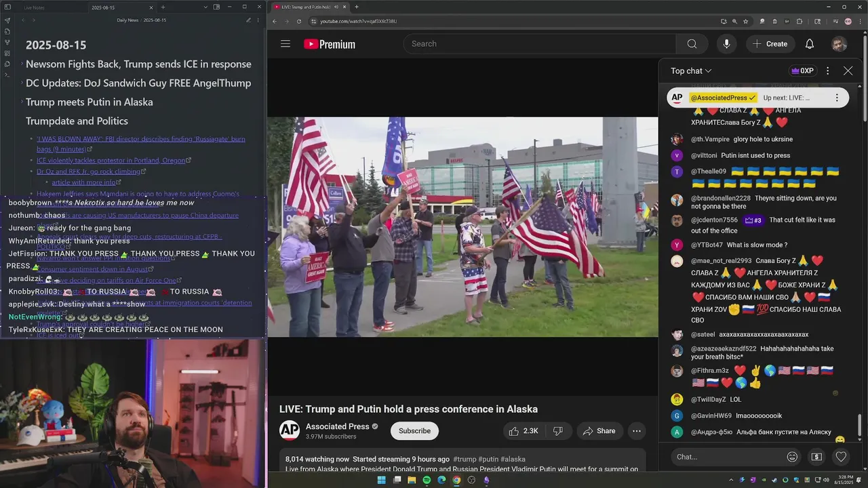Open the Associated Press channel name link

click(x=337, y=426)
